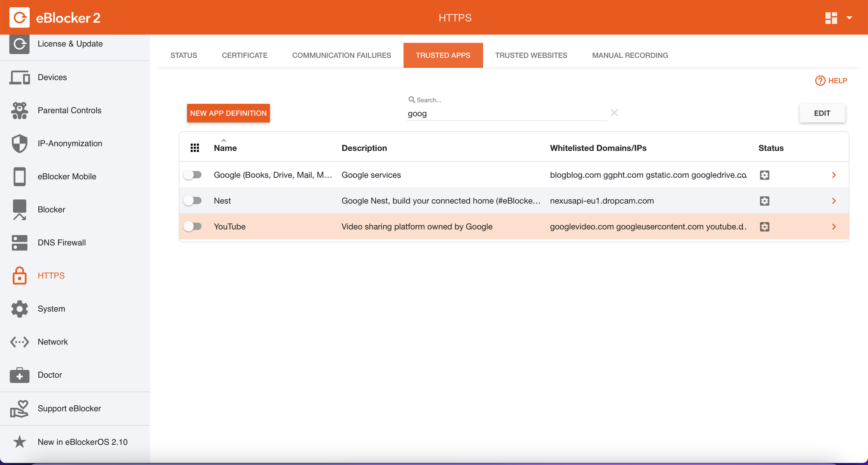The width and height of the screenshot is (868, 465).
Task: Click the YouTube name cell
Action: 229,226
